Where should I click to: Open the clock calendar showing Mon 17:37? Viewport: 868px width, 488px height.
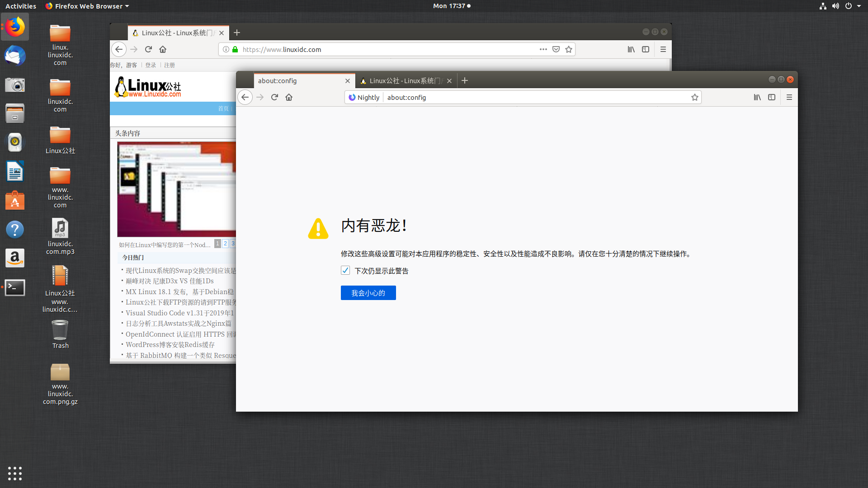point(452,6)
